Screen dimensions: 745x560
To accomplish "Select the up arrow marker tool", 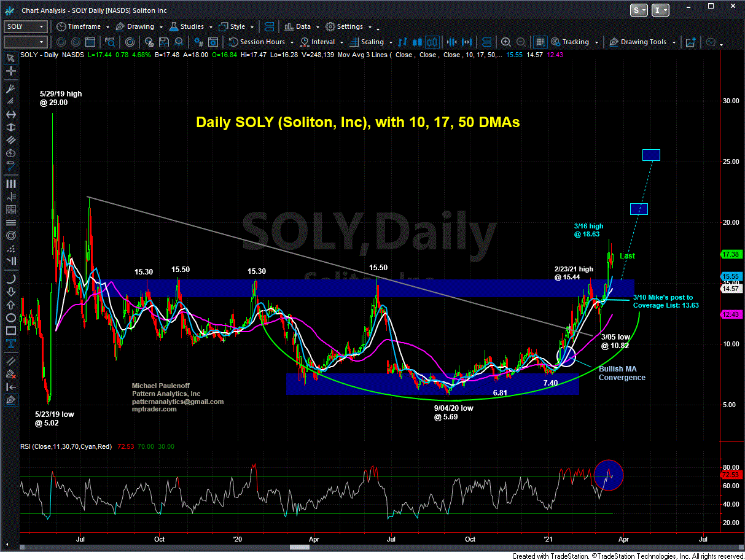I will 10,305.
